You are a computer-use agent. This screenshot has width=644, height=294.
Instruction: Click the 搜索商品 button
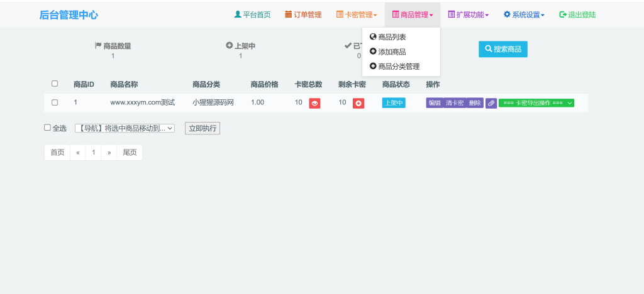click(502, 49)
